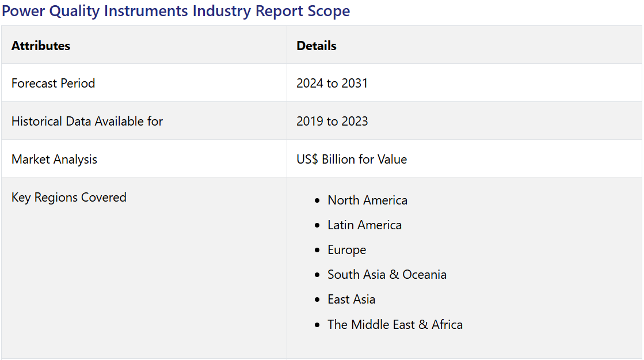Select the Attributes column header
Viewport: 644px width, 360px height.
pyautogui.click(x=41, y=46)
